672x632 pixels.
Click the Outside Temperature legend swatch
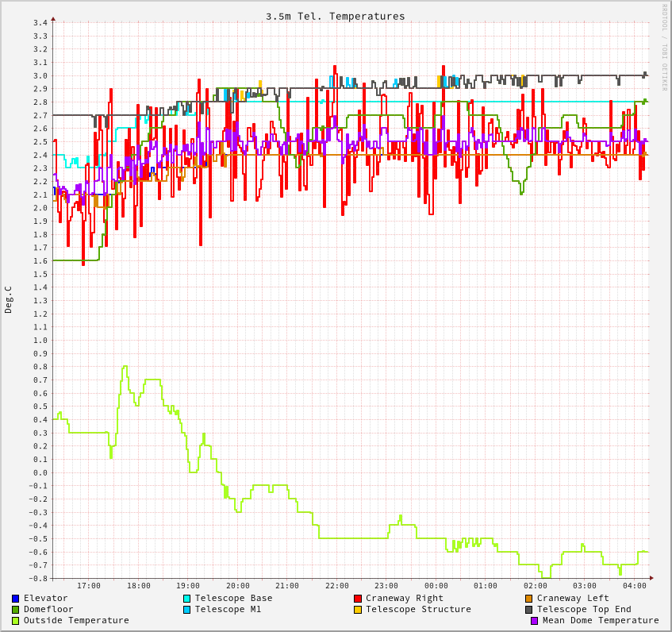pos(15,621)
